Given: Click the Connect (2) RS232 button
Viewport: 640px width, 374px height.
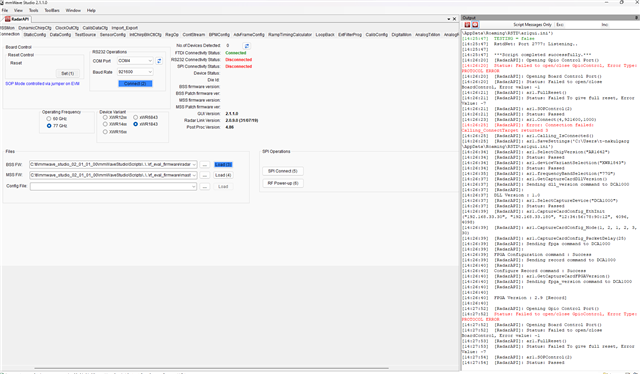Looking at the screenshot, I should tap(135, 84).
